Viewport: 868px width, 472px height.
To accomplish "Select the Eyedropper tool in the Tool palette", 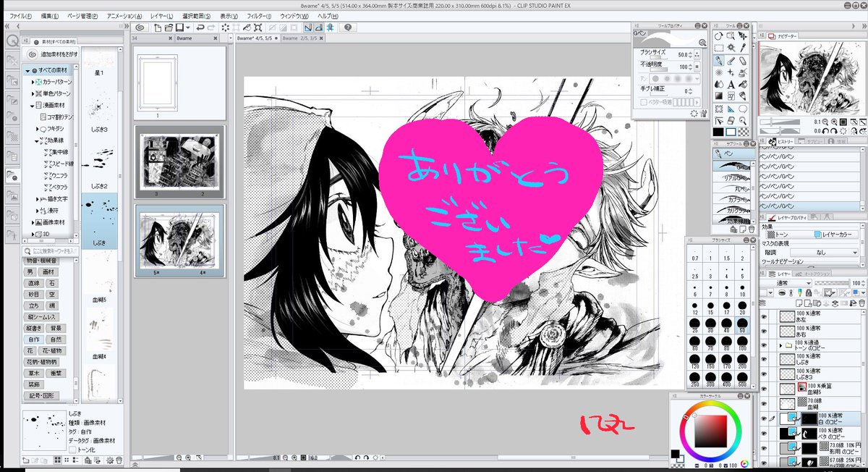I will (744, 48).
